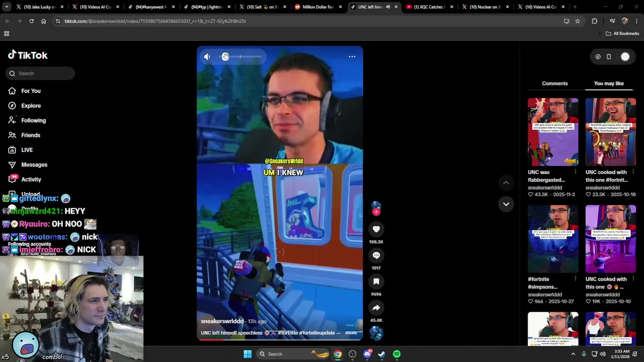Screen dimensions: 644x362
Task: Open the spinning sound disc for the audio
Action: (x=376, y=333)
